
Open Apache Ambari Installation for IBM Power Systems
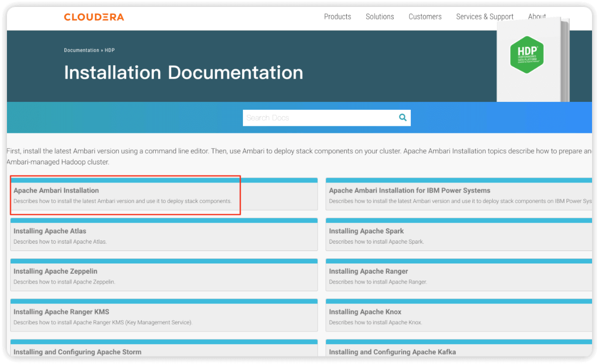point(459,194)
